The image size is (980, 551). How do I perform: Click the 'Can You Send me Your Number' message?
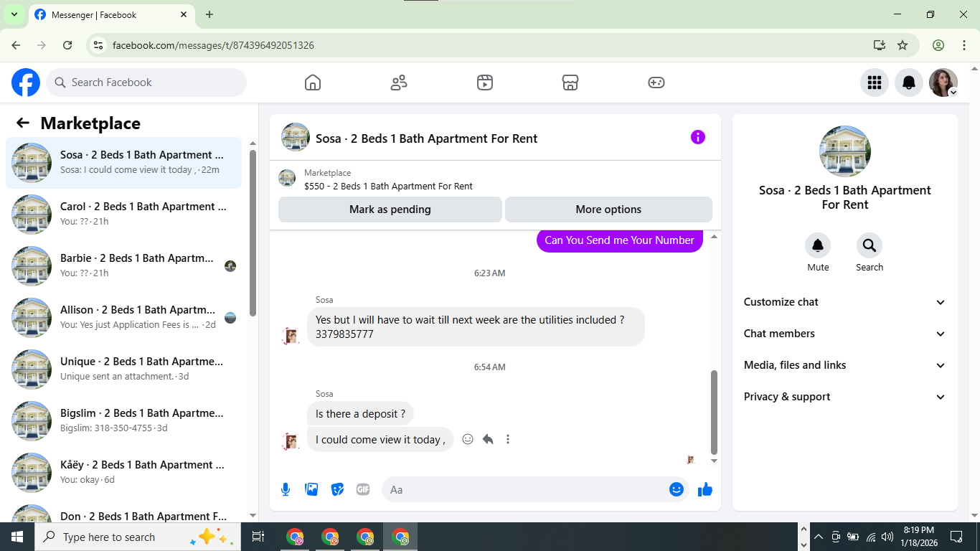coord(619,240)
